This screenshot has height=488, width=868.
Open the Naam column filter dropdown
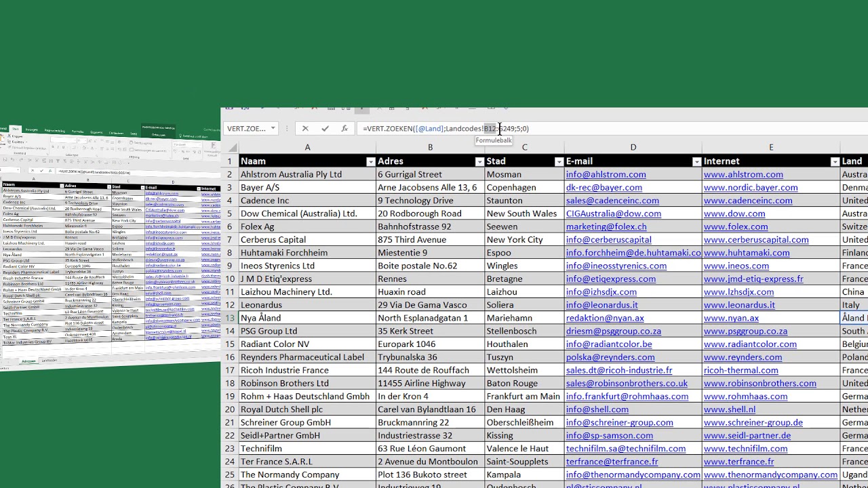370,161
